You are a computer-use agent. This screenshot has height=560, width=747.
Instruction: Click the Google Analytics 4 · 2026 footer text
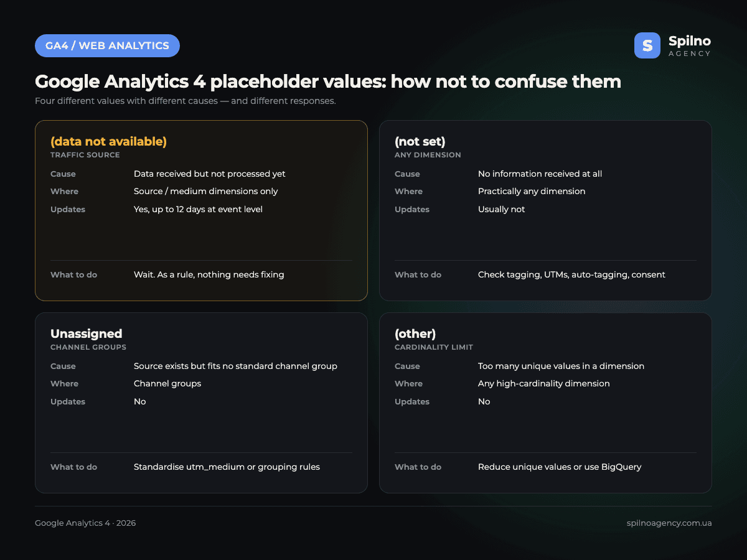85,523
